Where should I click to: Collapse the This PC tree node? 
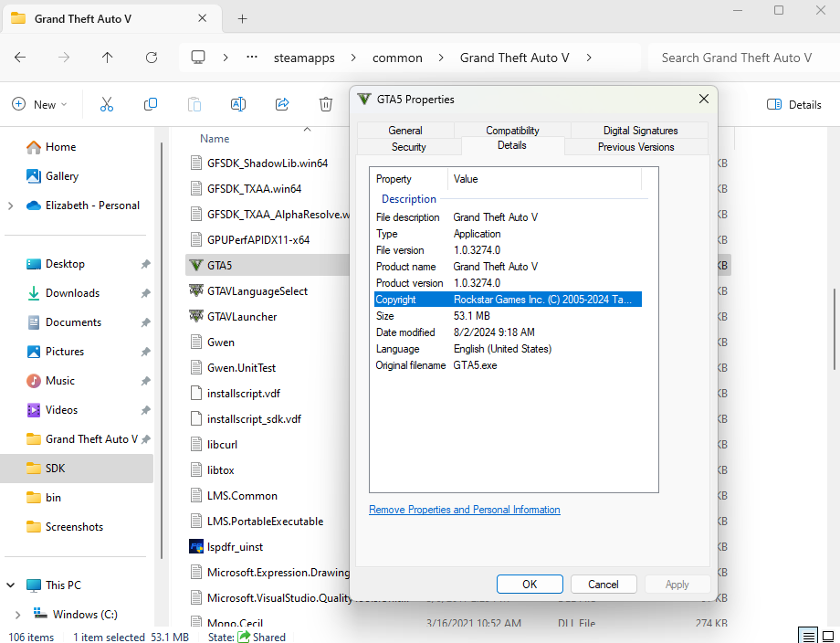[x=11, y=585]
